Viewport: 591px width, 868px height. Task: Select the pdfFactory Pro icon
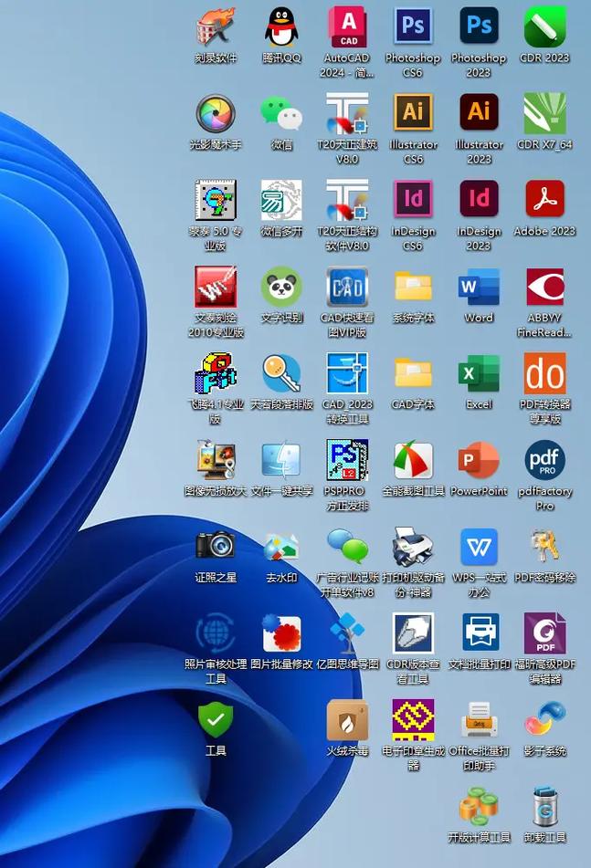[x=544, y=461]
